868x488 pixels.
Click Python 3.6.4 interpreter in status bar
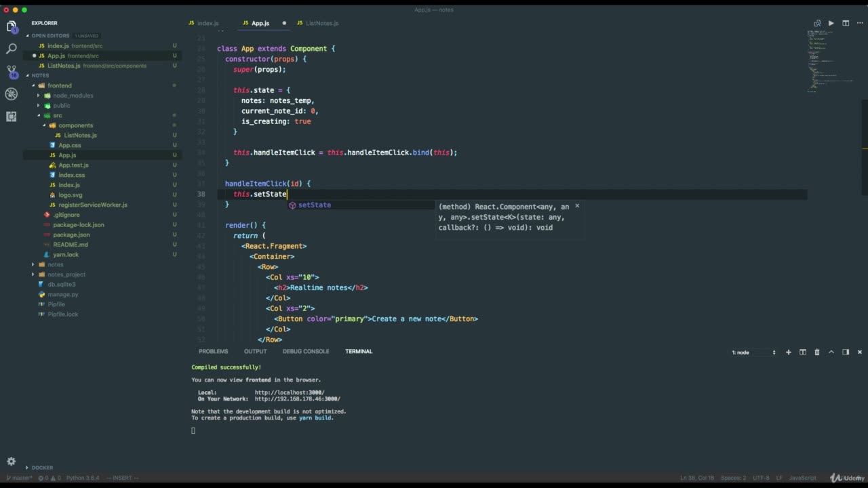82,478
